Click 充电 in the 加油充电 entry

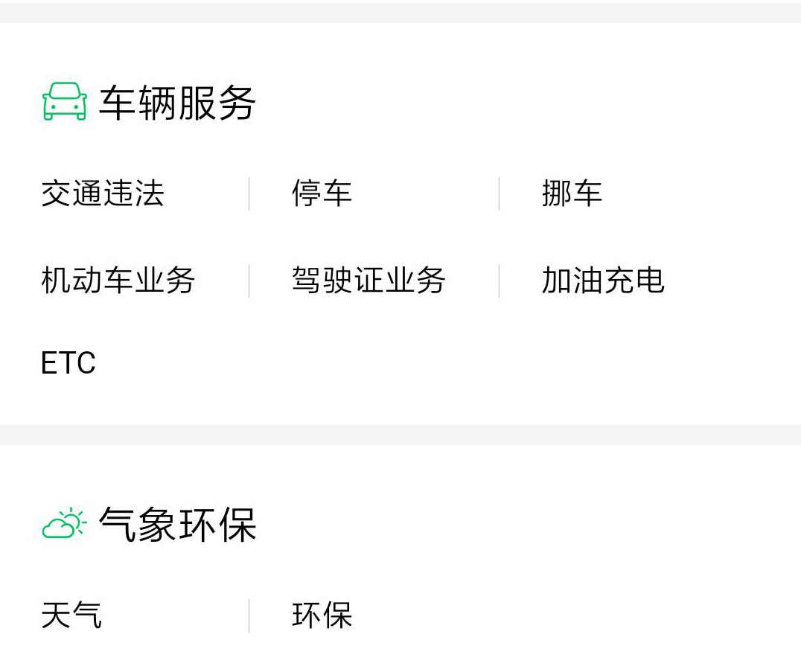pos(634,281)
